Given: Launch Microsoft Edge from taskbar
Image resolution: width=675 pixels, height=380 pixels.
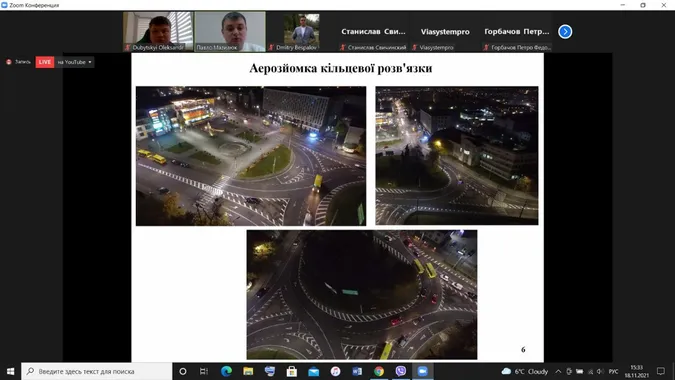Looking at the screenshot, I should pos(226,371).
